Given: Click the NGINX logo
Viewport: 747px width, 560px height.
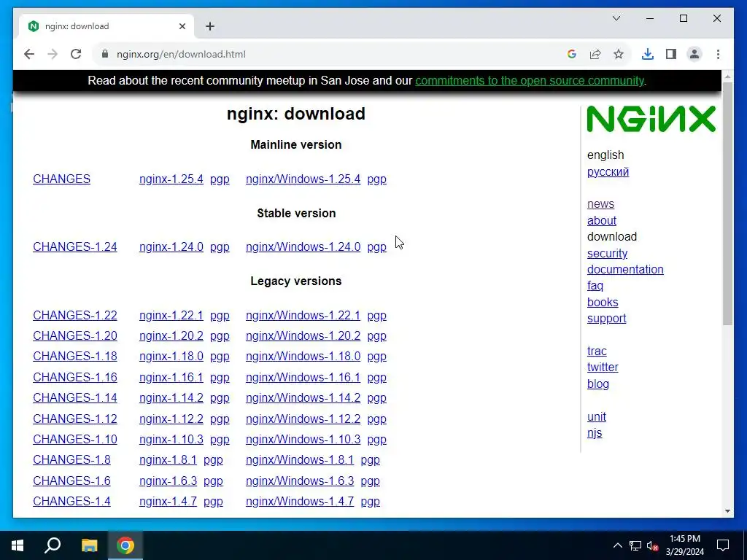Looking at the screenshot, I should [651, 119].
